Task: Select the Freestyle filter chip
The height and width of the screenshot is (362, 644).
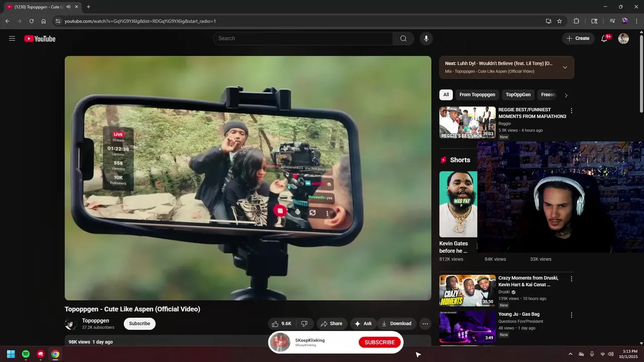Action: [x=548, y=95]
